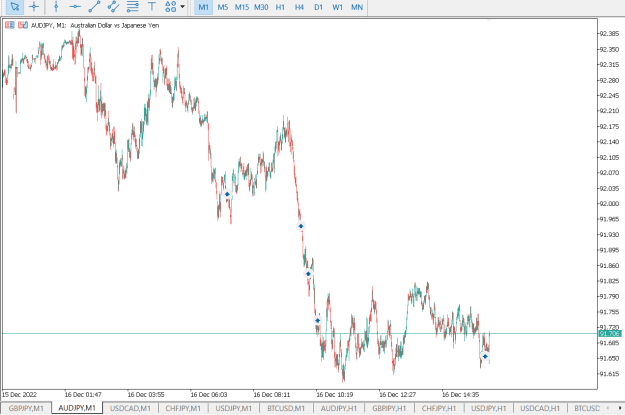The image size is (625, 415).
Task: Switch chart to D1 timeframe
Action: (318, 7)
